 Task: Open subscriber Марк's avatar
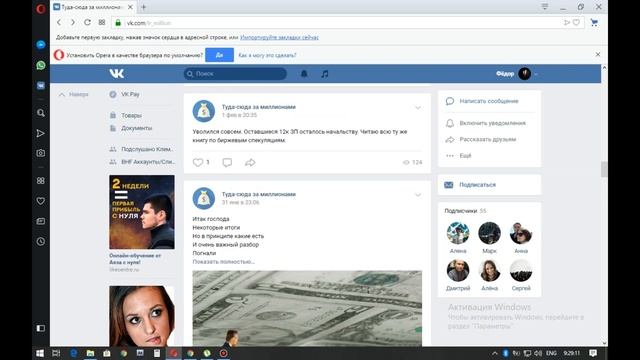[x=489, y=233]
